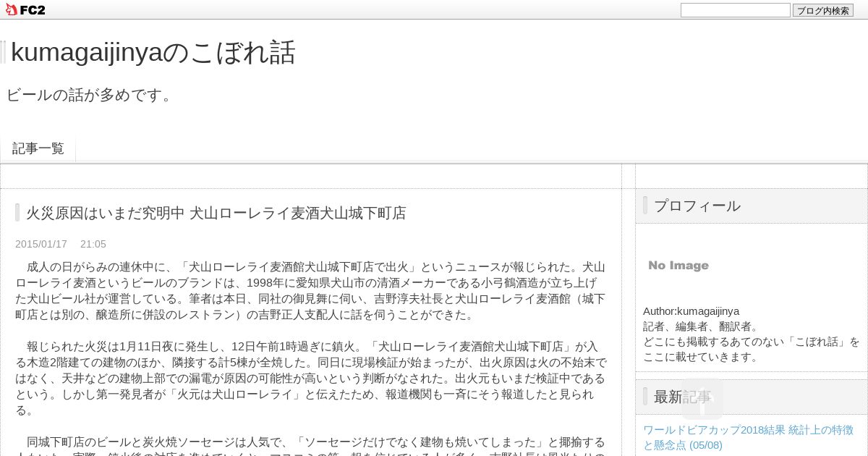868x456 pixels.
Task: Click the 最新記事 sidebar heading
Action: click(683, 397)
